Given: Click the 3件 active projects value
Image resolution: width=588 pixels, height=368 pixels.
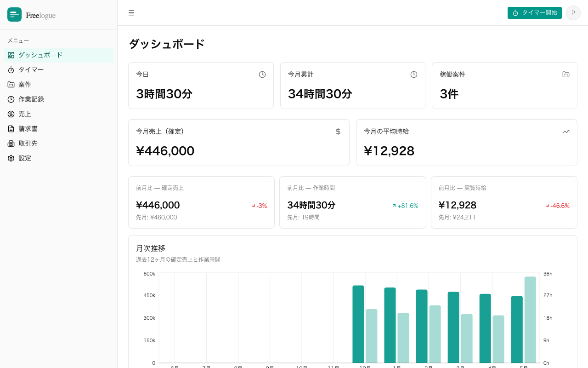Looking at the screenshot, I should pyautogui.click(x=449, y=94).
